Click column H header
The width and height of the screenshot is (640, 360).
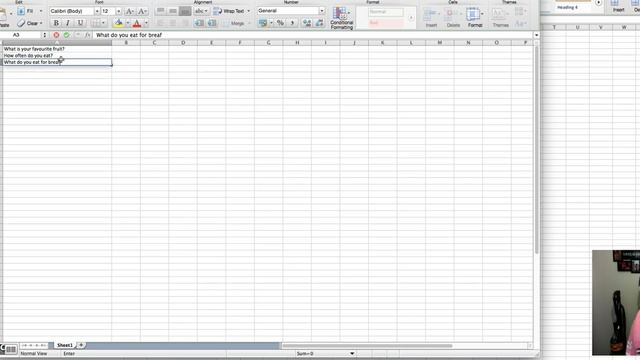297,42
